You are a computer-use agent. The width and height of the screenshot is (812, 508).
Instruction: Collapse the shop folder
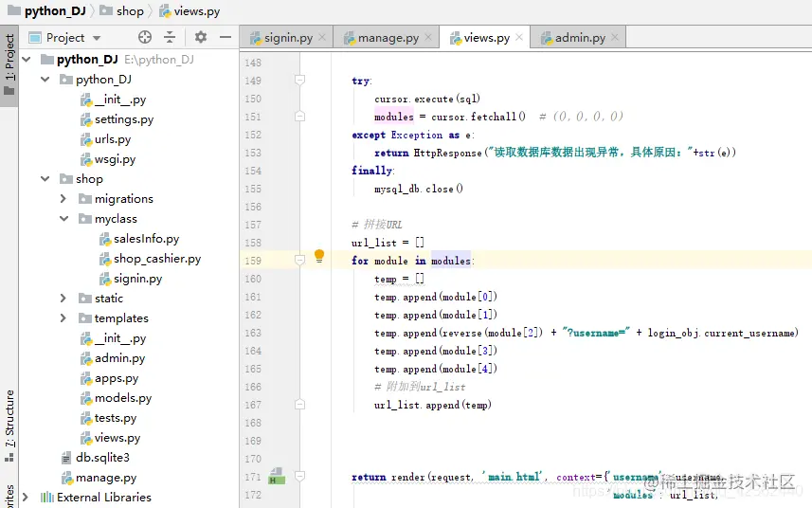(x=45, y=179)
